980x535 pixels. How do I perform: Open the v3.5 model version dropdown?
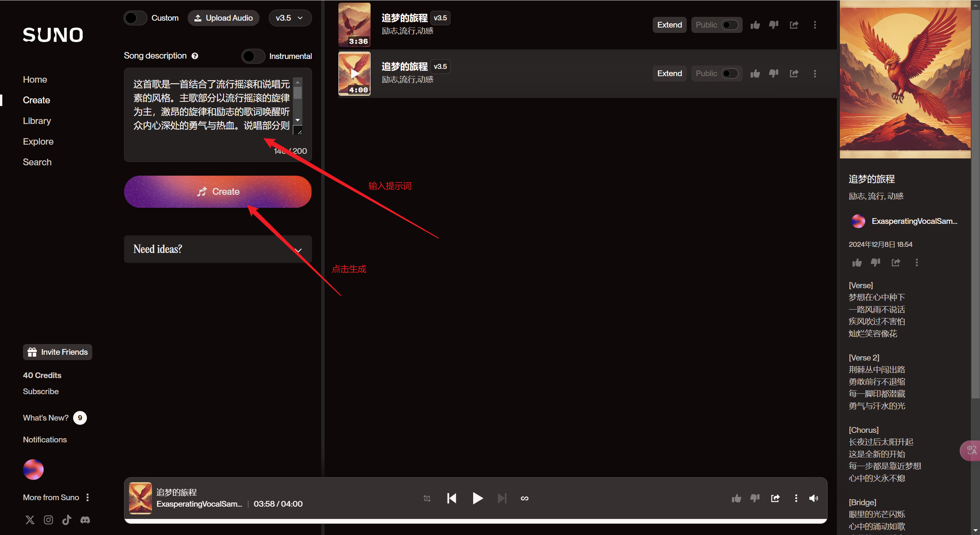tap(290, 18)
